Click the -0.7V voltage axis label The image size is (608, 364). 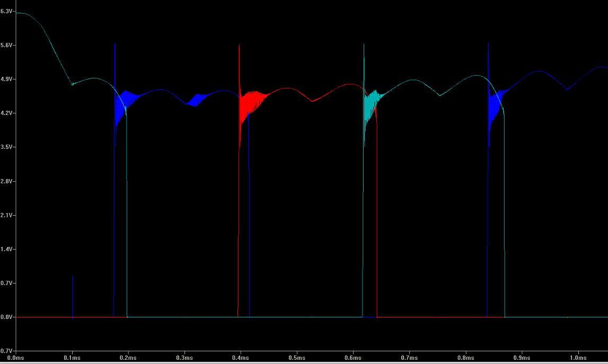point(6,351)
